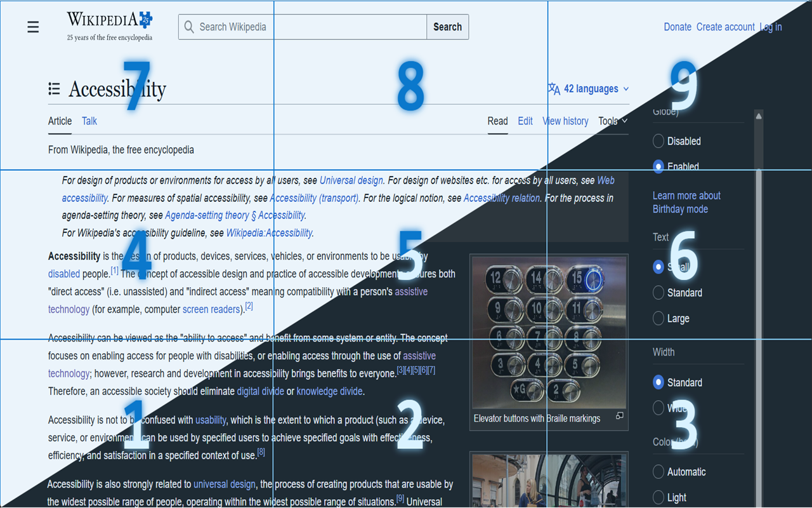The image size is (812, 508).
Task: Open the Elevator buttons with Braille thumbnail
Action: 549,332
